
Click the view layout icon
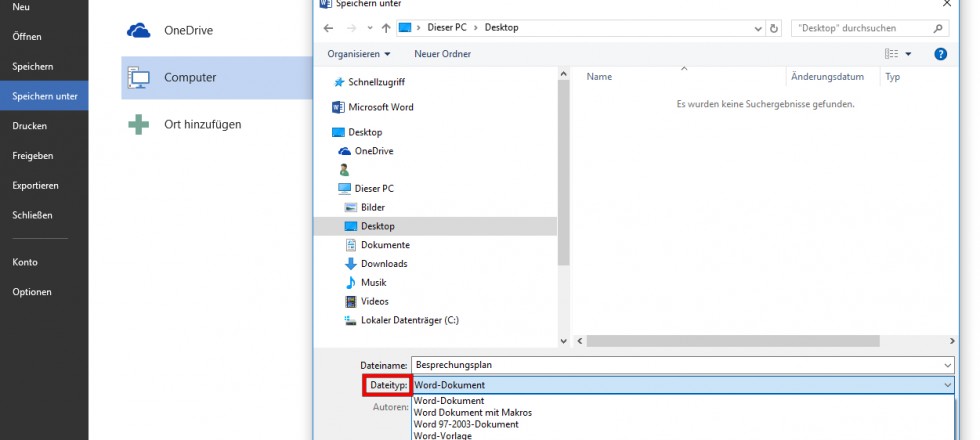(892, 54)
